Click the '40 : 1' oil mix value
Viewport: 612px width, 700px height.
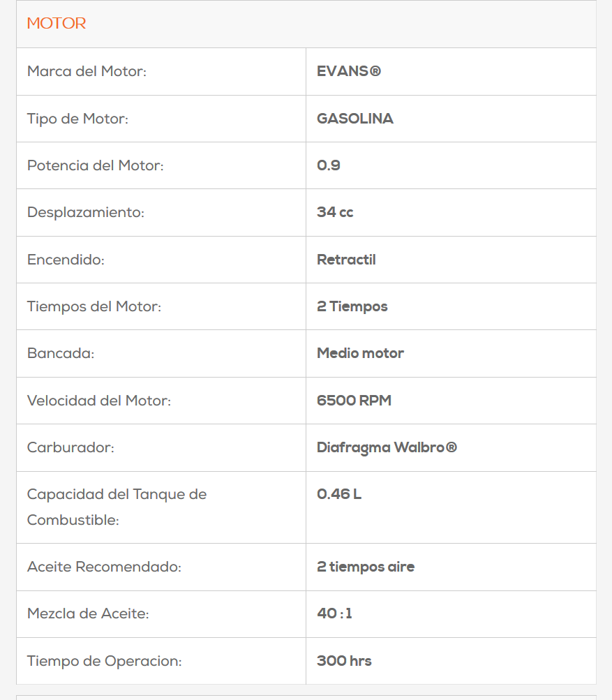tap(334, 613)
